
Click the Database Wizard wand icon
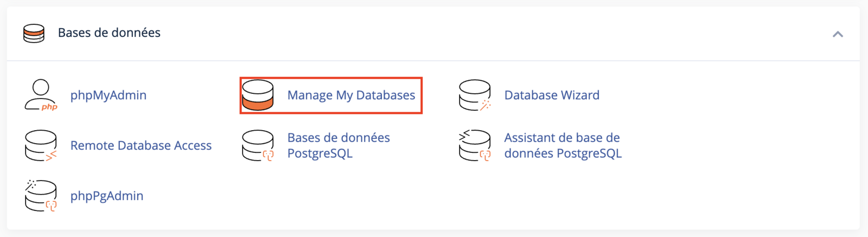click(475, 95)
